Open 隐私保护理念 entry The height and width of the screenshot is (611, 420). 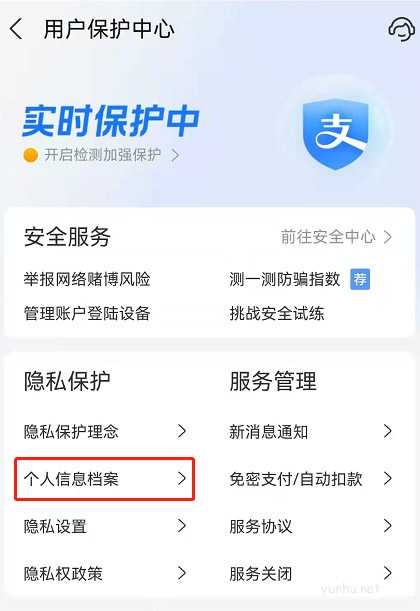tap(104, 432)
